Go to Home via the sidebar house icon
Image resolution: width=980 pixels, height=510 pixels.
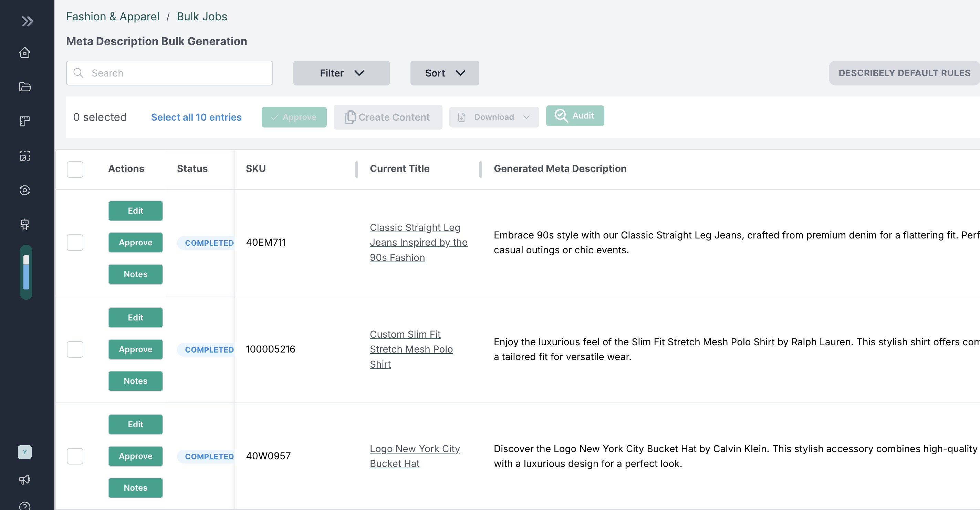tap(25, 52)
